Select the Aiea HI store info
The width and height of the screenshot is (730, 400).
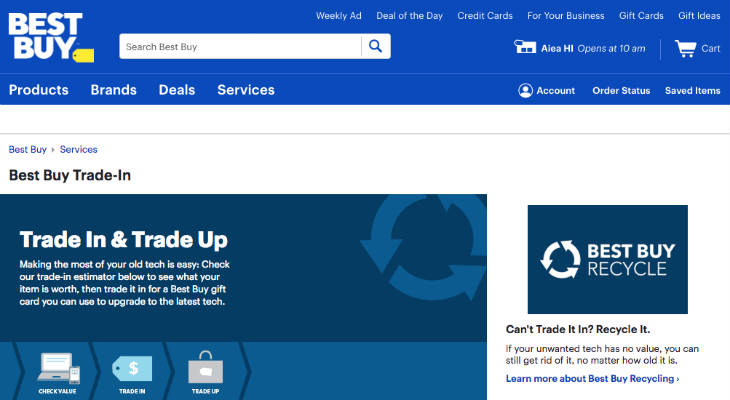pos(593,48)
